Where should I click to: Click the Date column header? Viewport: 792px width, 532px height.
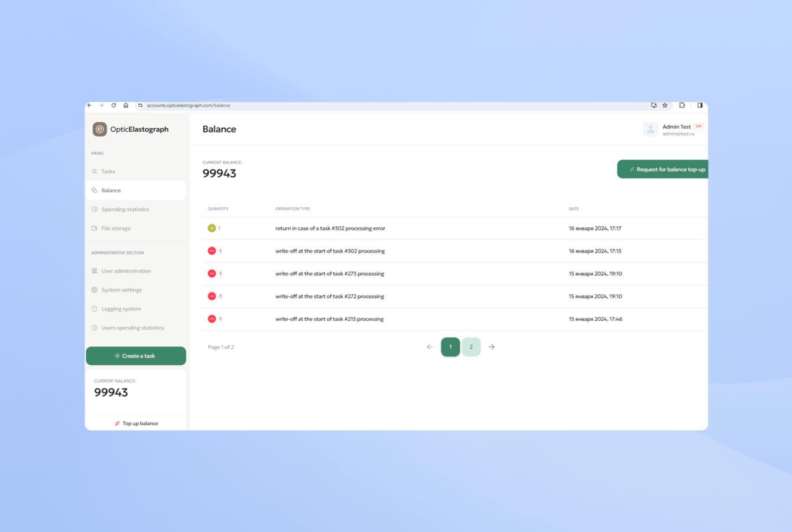574,209
